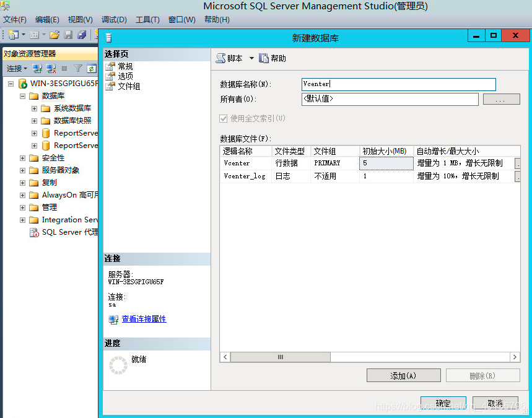Open the New Project icon's dropdown arrow
532x418 pixels.
coord(24,35)
